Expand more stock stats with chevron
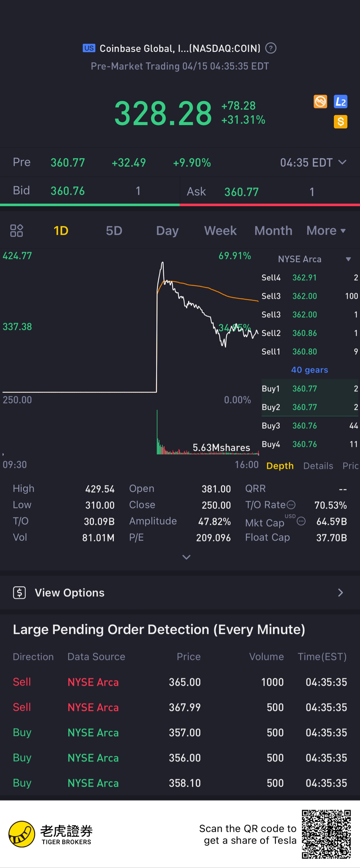The image size is (360, 868). point(186,557)
